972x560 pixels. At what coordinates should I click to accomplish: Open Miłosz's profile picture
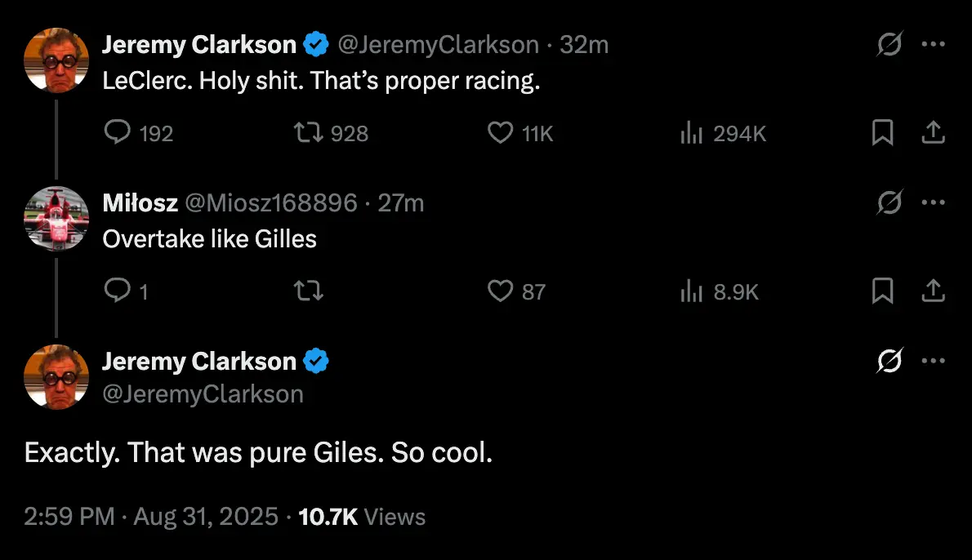point(56,219)
